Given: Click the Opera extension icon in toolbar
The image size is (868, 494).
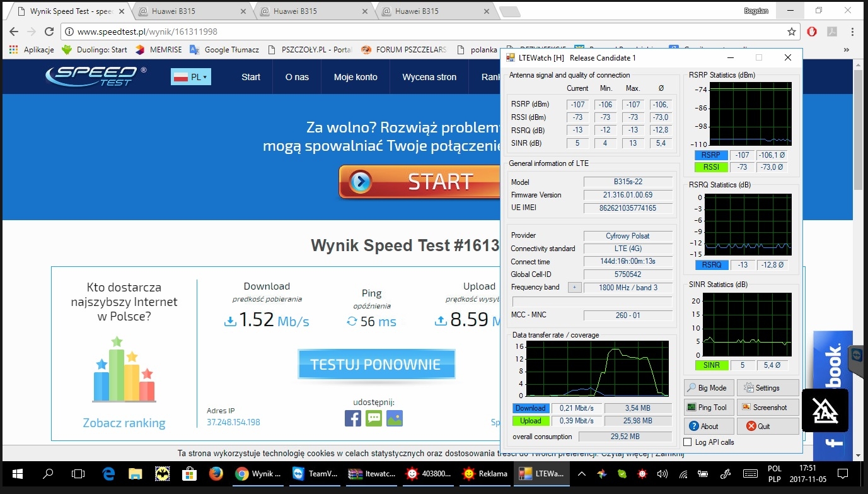Looking at the screenshot, I should pos(812,32).
